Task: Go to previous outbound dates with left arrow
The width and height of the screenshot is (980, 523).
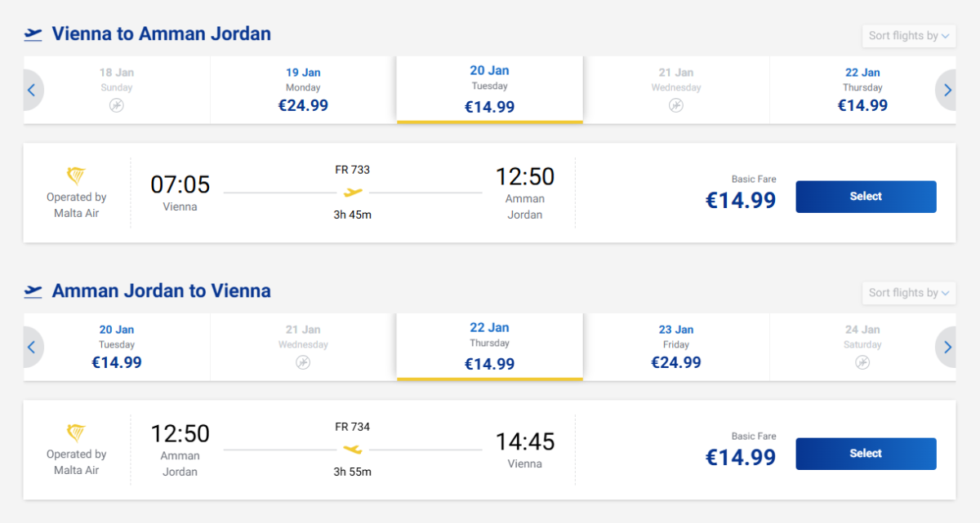Action: pos(32,91)
